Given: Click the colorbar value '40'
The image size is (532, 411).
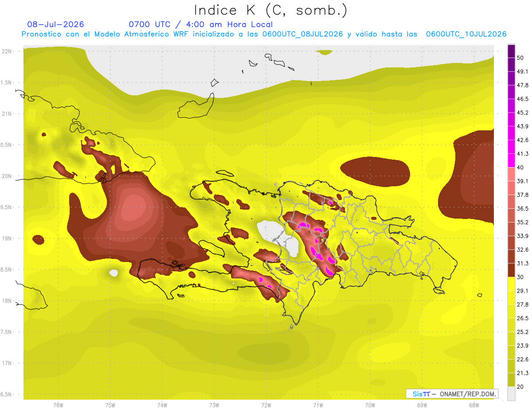Looking at the screenshot, I should 520,168.
